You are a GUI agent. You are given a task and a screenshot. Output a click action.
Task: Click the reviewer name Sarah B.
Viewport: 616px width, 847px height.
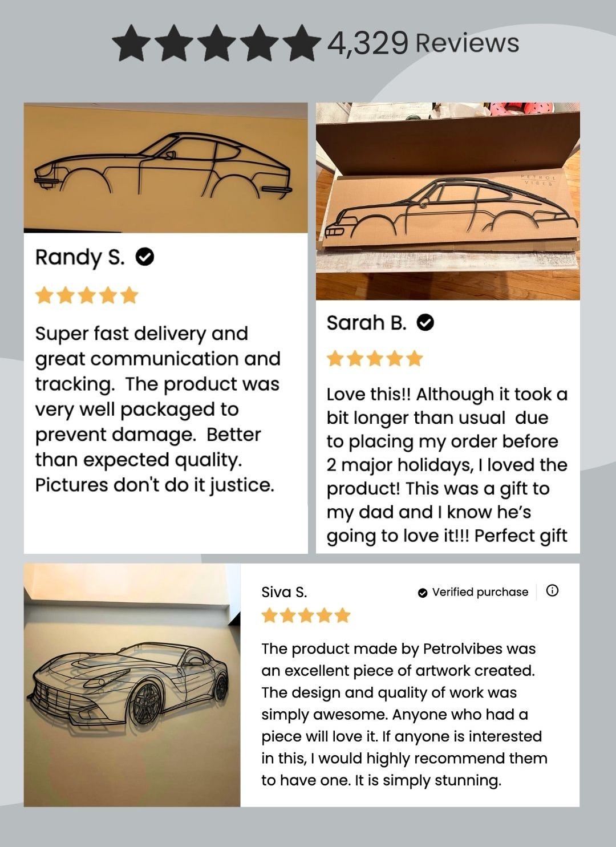click(x=367, y=323)
